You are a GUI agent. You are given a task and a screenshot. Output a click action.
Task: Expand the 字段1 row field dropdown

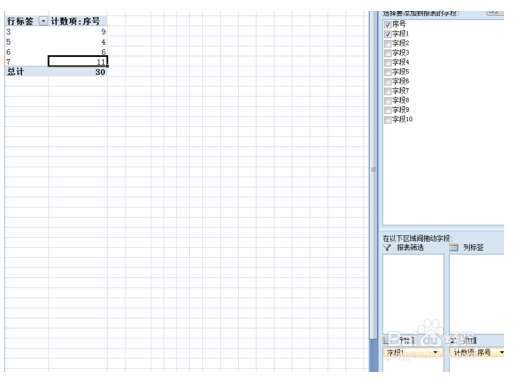(x=435, y=352)
